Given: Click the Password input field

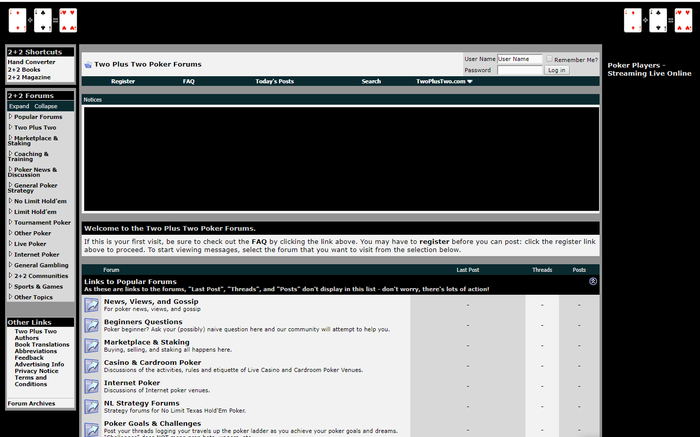Looking at the screenshot, I should [x=520, y=70].
